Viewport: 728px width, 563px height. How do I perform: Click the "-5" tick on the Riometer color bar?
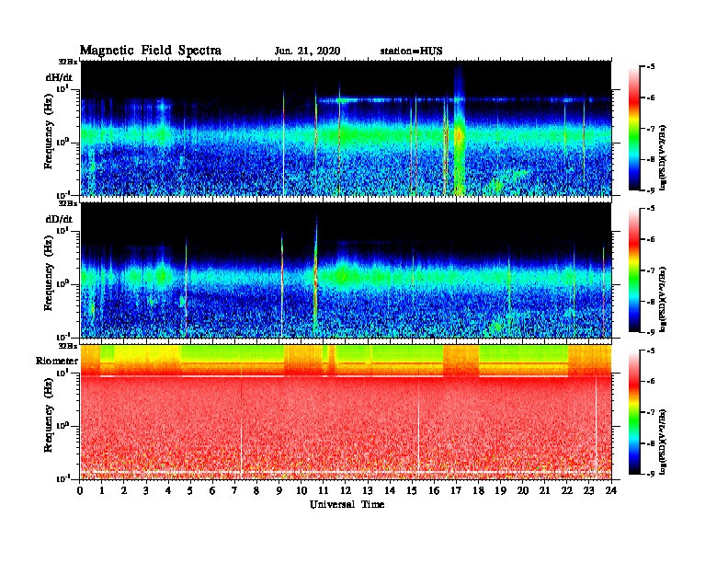coord(651,350)
